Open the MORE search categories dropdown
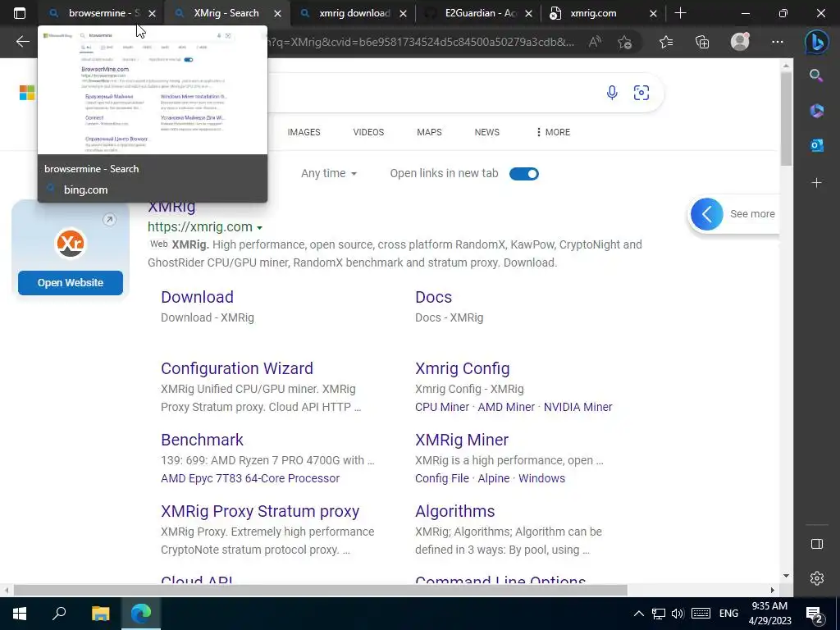The height and width of the screenshot is (630, 840). 553,132
